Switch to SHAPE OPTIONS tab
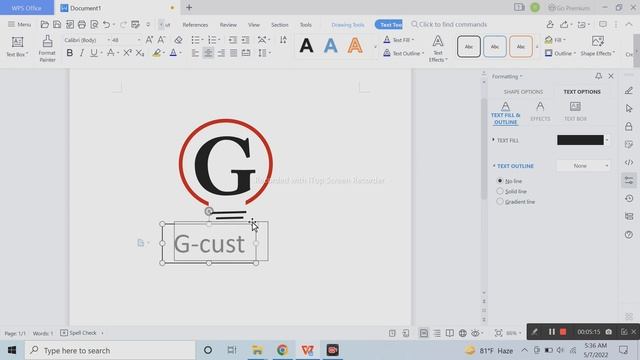 [x=523, y=92]
